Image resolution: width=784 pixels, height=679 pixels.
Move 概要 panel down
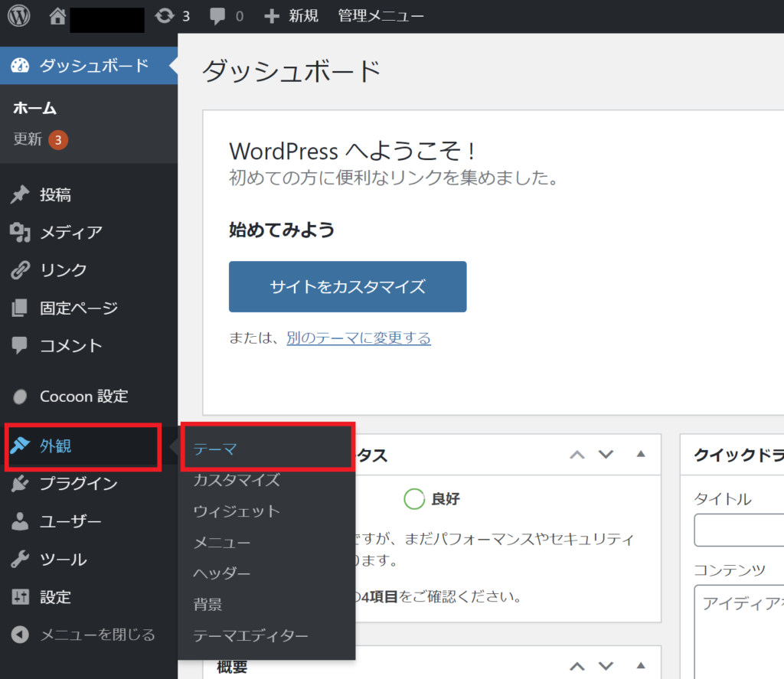tap(606, 666)
